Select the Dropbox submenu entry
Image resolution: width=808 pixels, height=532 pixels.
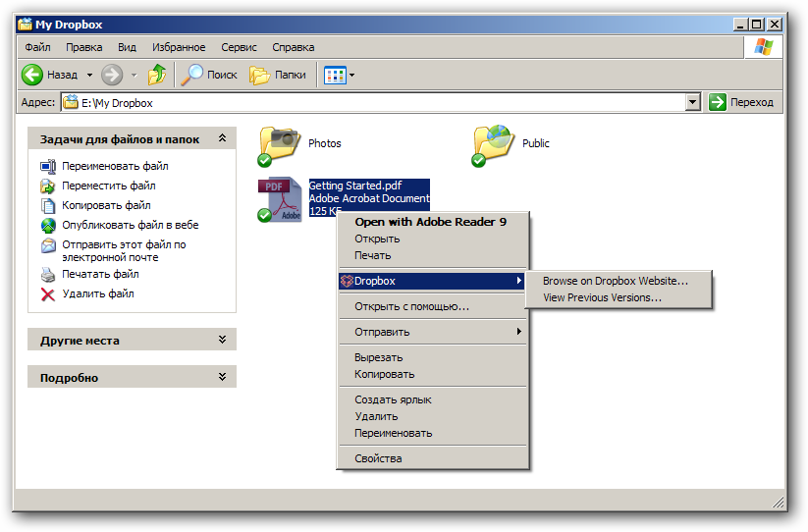432,281
